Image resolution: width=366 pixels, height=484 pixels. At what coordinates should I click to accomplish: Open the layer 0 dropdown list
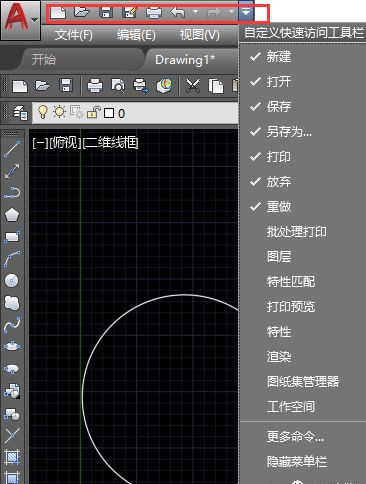pos(135,113)
